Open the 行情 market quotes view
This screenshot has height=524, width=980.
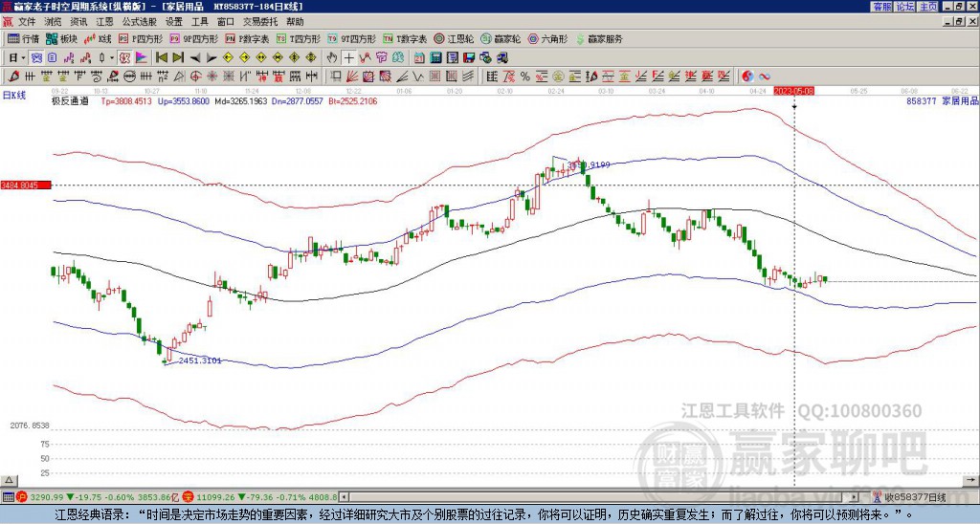coord(23,38)
